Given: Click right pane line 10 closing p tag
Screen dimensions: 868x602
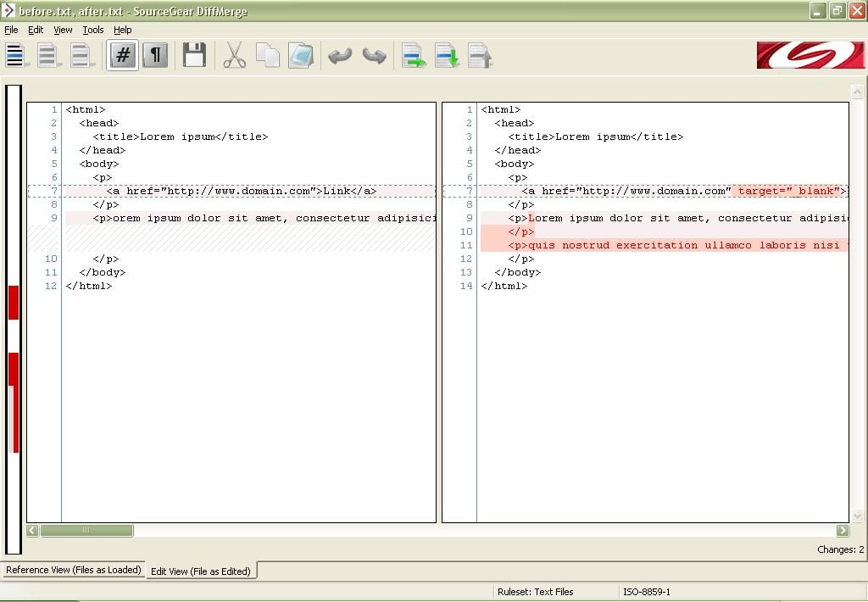Looking at the screenshot, I should click(521, 231).
